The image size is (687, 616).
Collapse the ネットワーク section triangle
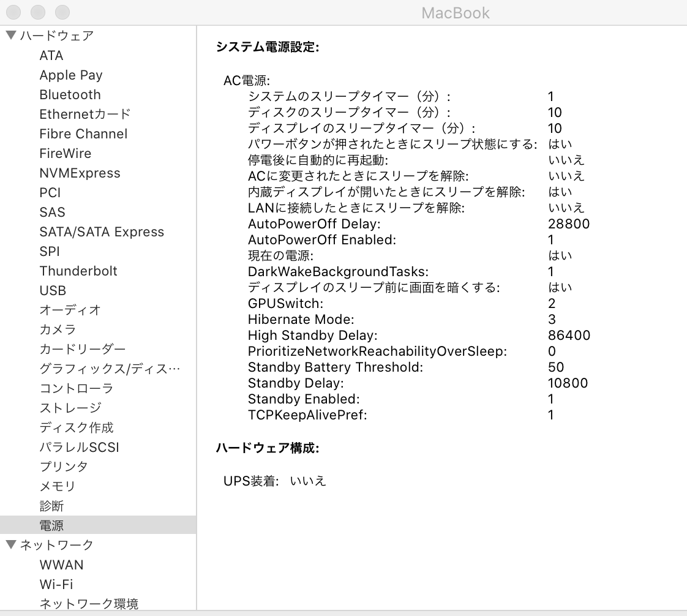click(12, 544)
